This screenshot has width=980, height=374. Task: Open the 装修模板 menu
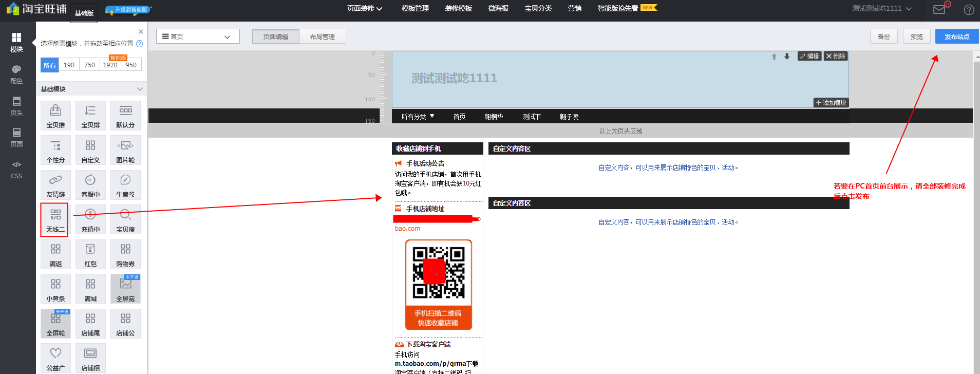[459, 8]
